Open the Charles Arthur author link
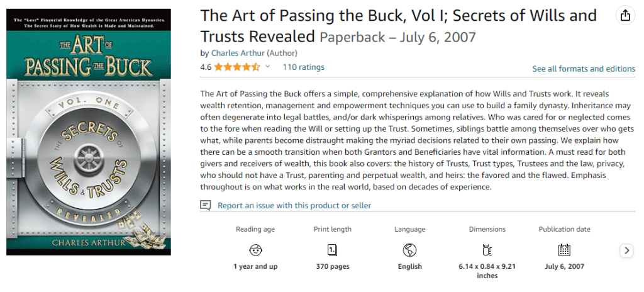This screenshot has width=644, height=292. (238, 53)
